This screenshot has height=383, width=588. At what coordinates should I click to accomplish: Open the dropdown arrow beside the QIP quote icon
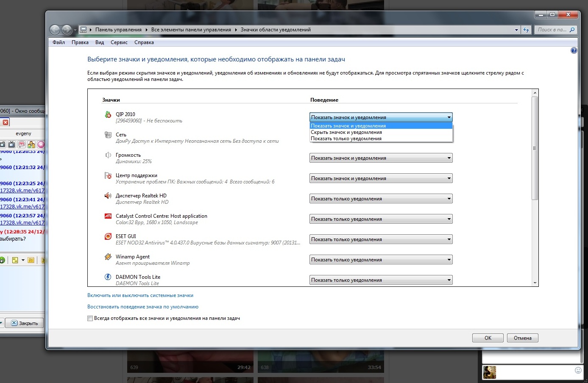click(23, 260)
